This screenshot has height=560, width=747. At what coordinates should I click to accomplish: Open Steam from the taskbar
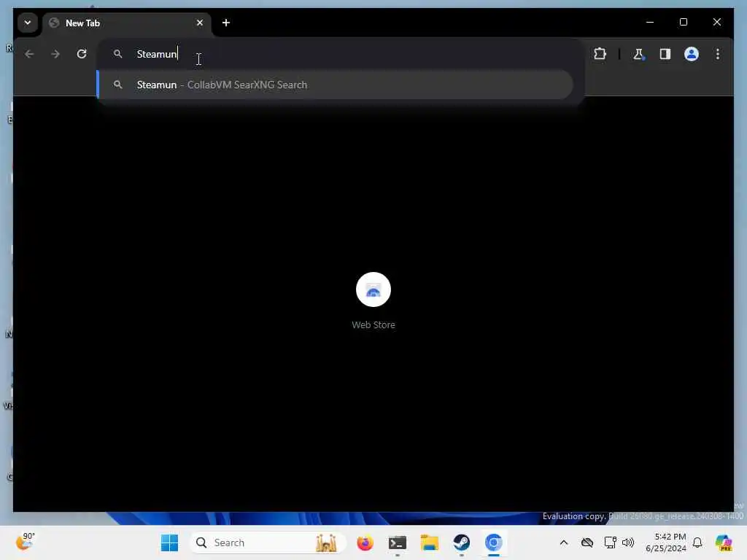461,542
